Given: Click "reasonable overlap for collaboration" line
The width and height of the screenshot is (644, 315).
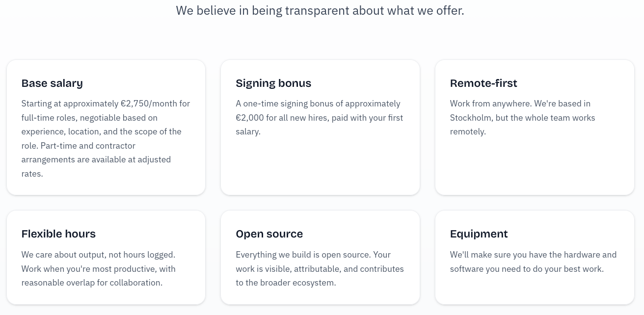Looking at the screenshot, I should pyautogui.click(x=92, y=283).
